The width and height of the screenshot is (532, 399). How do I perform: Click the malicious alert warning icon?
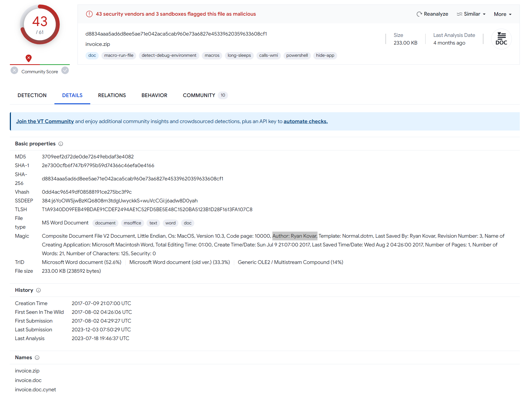coord(89,14)
